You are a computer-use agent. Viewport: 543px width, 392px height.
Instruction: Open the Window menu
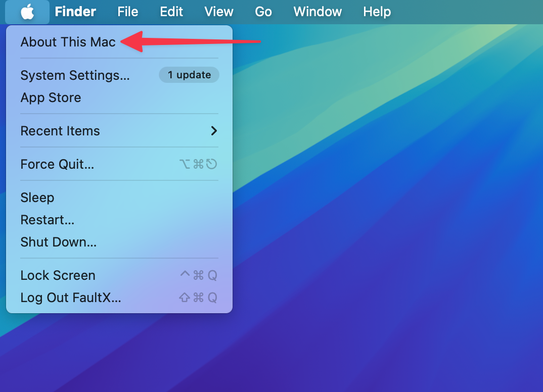[318, 12]
